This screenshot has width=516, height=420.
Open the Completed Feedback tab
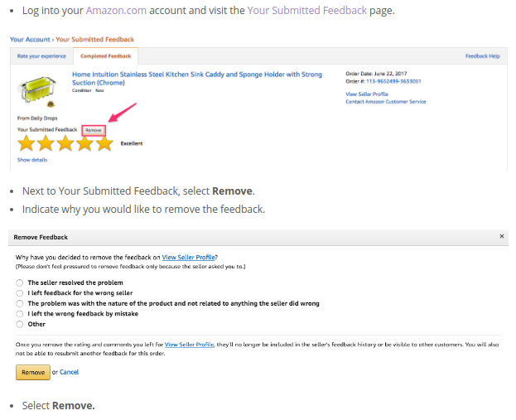click(106, 56)
